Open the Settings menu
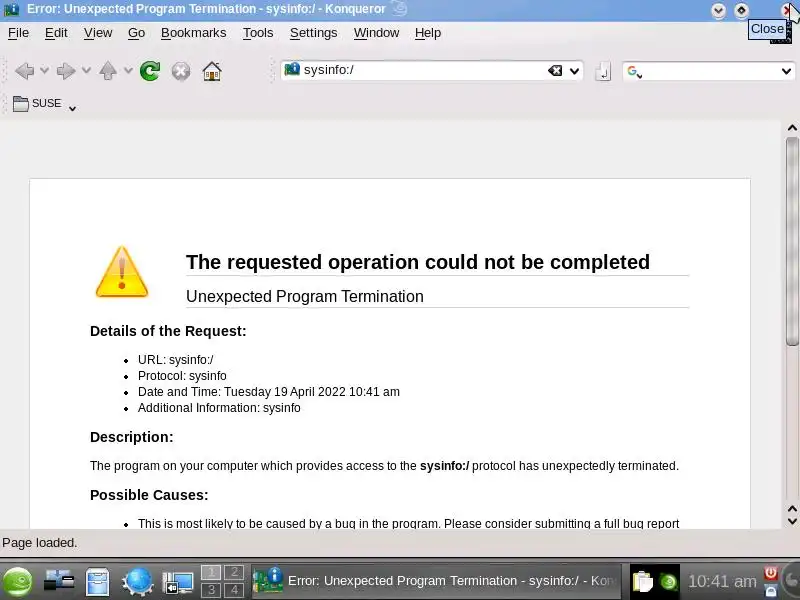The height and width of the screenshot is (600, 800). [x=313, y=33]
